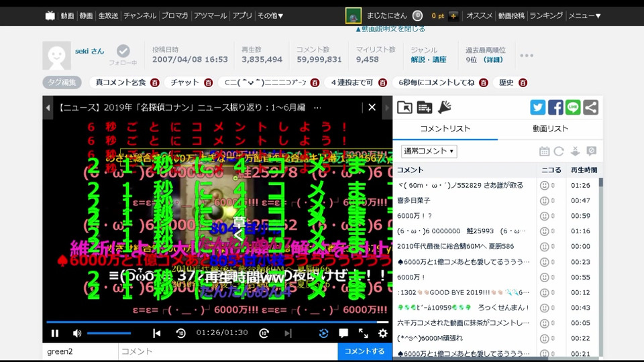This screenshot has height=362, width=644.
Task: Open the 静画 menu item
Action: point(87,15)
